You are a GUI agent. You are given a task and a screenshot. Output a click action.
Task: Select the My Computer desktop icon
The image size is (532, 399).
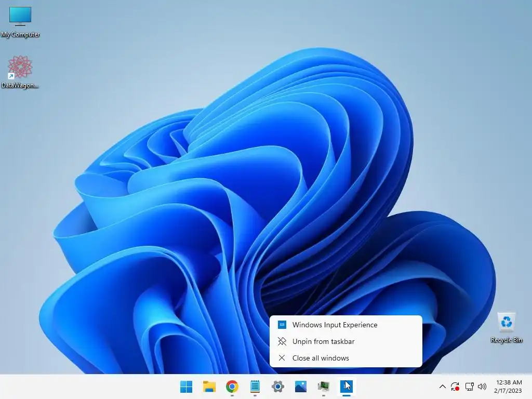pos(20,22)
